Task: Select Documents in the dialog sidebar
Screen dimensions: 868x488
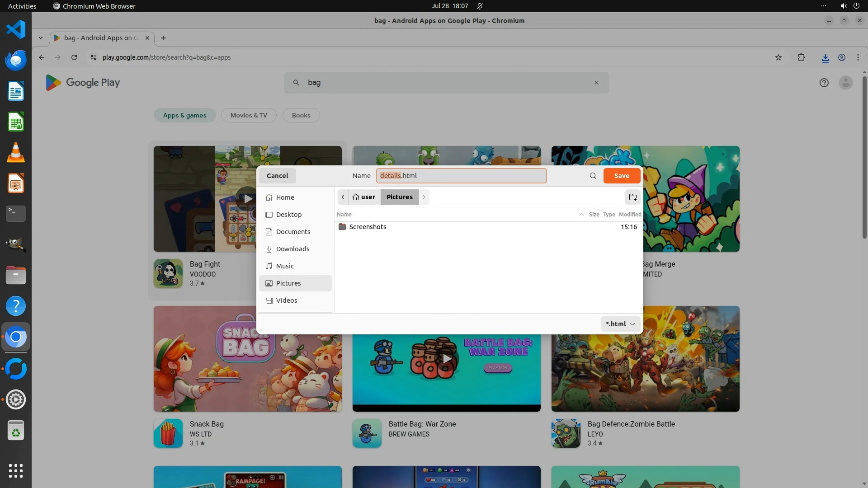Action: pos(293,232)
